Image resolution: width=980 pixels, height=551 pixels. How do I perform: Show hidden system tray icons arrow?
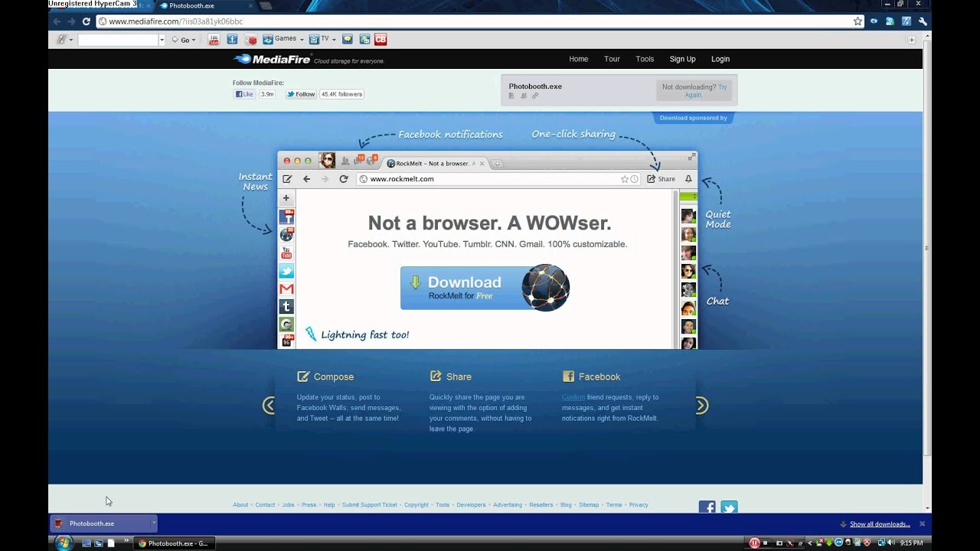(810, 543)
